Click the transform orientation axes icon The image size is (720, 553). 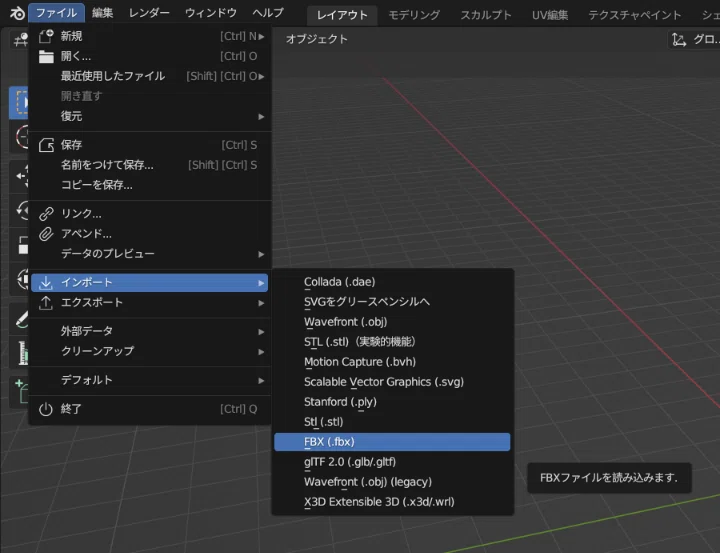[x=679, y=40]
